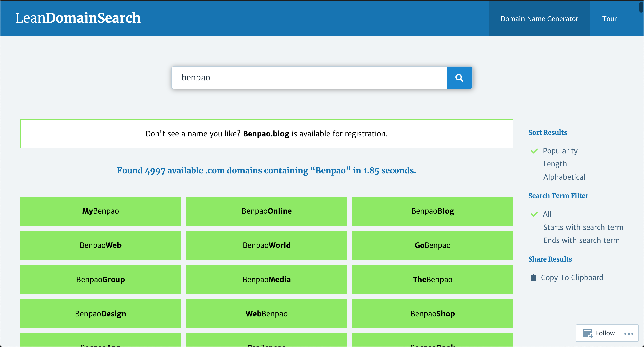Filter by Starts with search term
The width and height of the screenshot is (644, 347).
pos(583,227)
